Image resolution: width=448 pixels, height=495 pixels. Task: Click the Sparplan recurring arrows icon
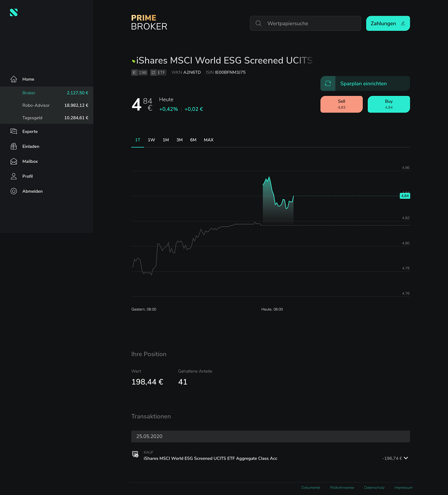[x=328, y=83]
